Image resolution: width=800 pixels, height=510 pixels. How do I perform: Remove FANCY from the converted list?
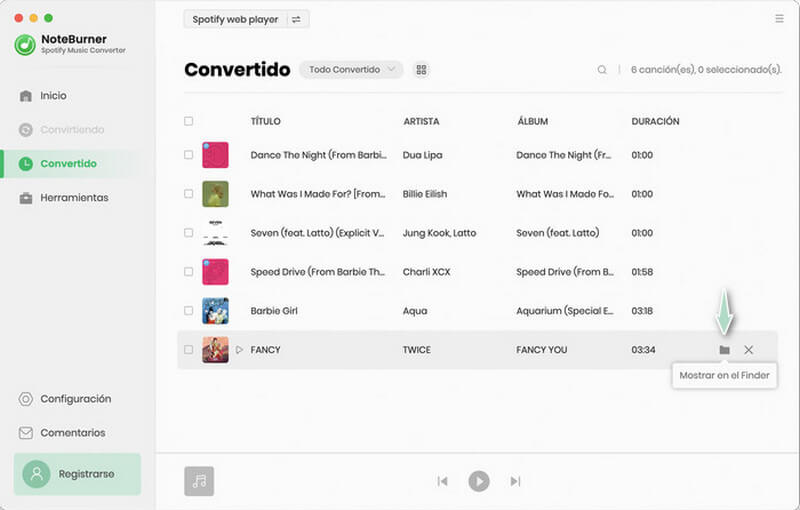(748, 350)
